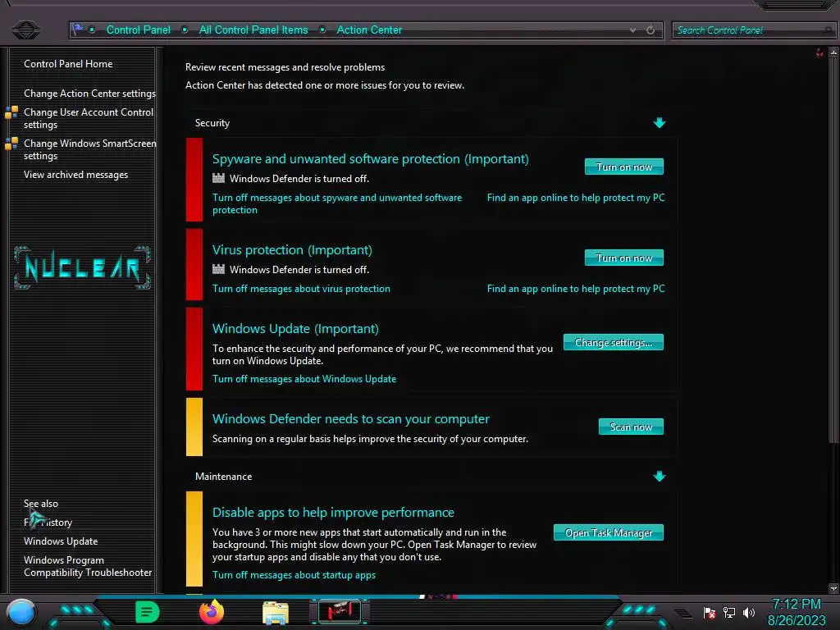Click Find an app online under Virus protection
This screenshot has width=840, height=630.
click(576, 289)
